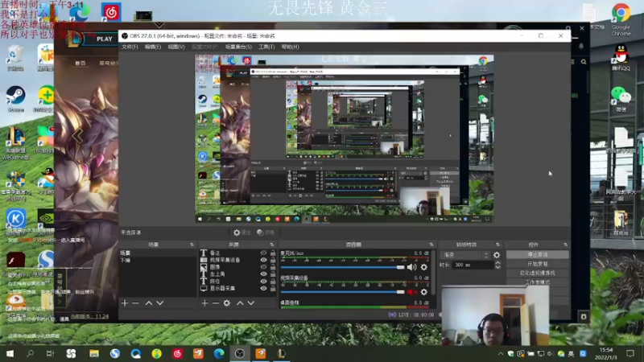The width and height of the screenshot is (644, 362).
Task: Toggle visibility of 备注 source
Action: pos(263,253)
